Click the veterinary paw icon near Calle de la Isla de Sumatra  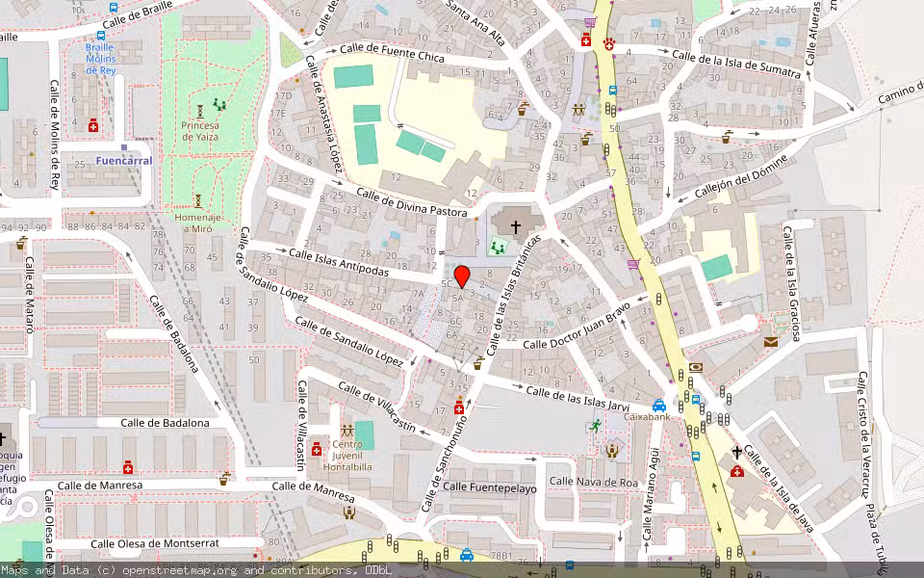point(609,44)
